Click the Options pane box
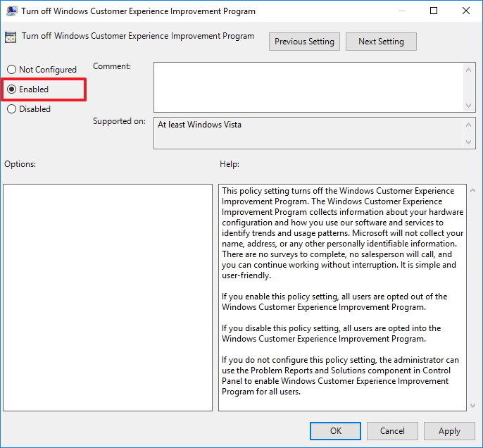The height and width of the screenshot is (448, 483). (x=108, y=298)
